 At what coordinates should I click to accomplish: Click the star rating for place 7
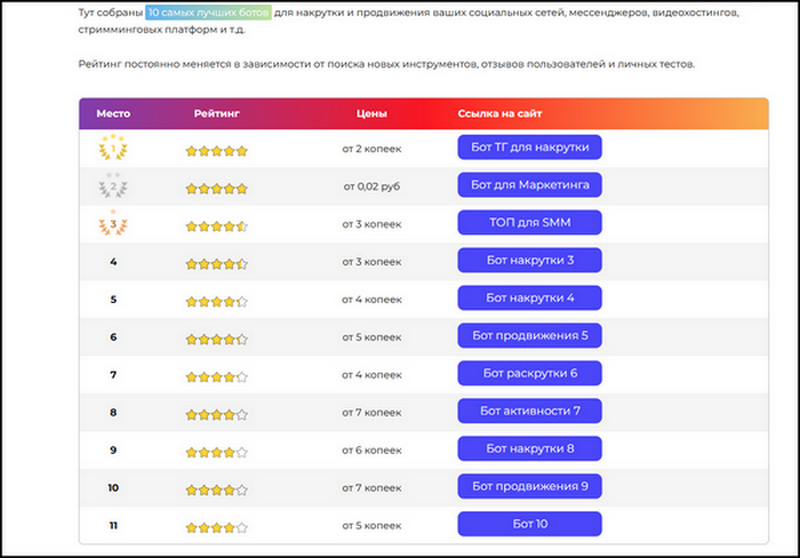[216, 377]
